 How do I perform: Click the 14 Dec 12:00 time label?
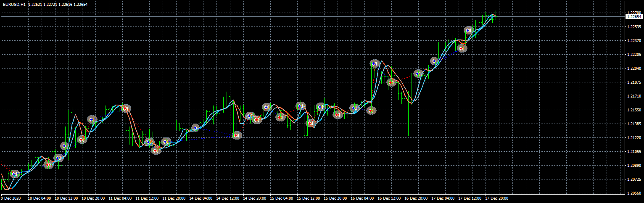point(228,198)
